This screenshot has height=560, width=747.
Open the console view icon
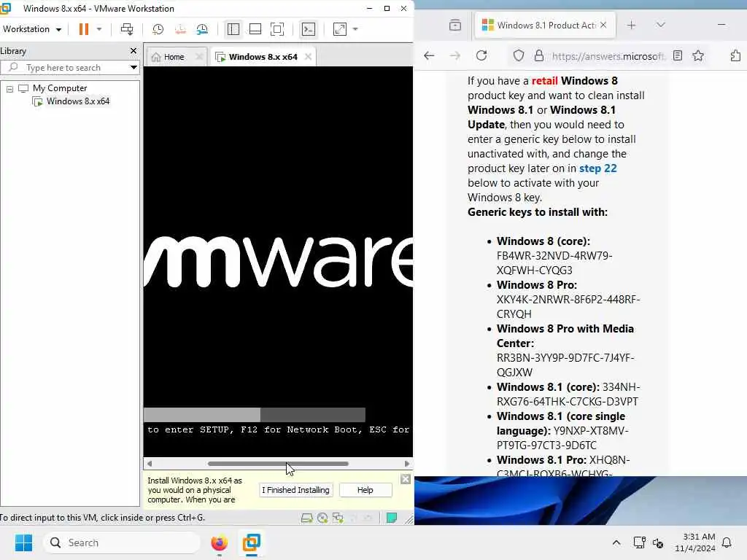pyautogui.click(x=309, y=29)
